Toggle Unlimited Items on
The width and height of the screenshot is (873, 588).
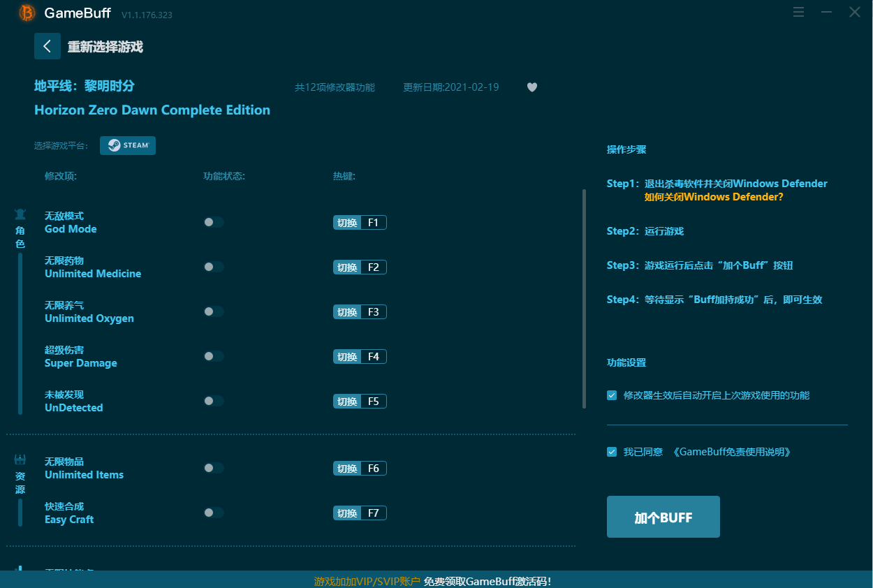click(x=214, y=468)
